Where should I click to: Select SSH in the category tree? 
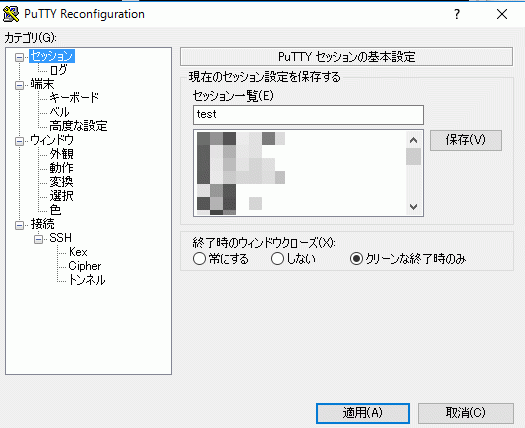coord(61,238)
